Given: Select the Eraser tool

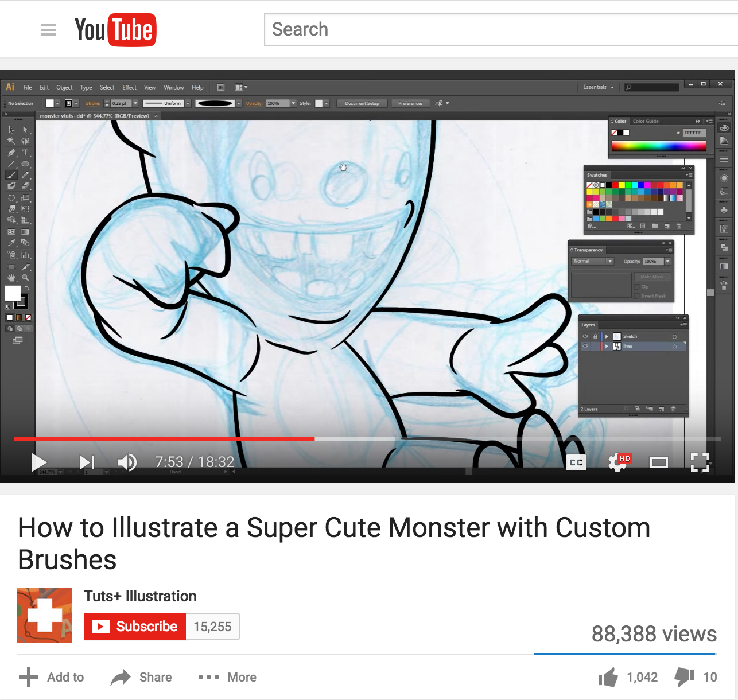Looking at the screenshot, I should [x=25, y=186].
